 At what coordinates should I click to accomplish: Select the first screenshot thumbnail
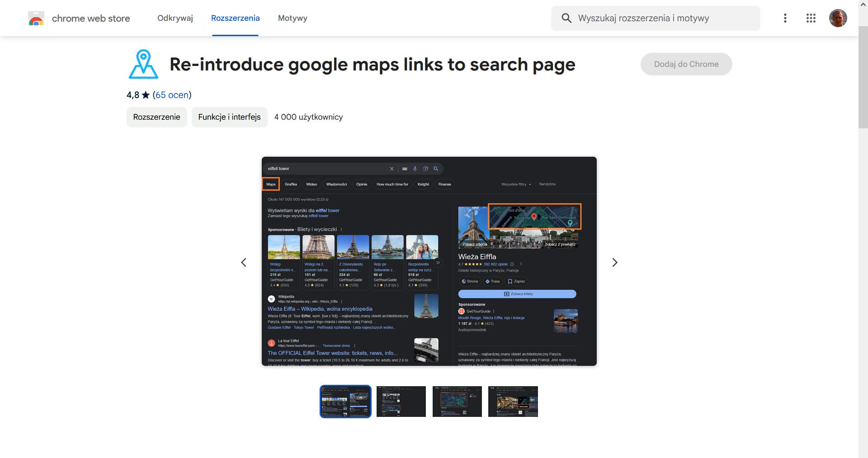[x=345, y=402]
